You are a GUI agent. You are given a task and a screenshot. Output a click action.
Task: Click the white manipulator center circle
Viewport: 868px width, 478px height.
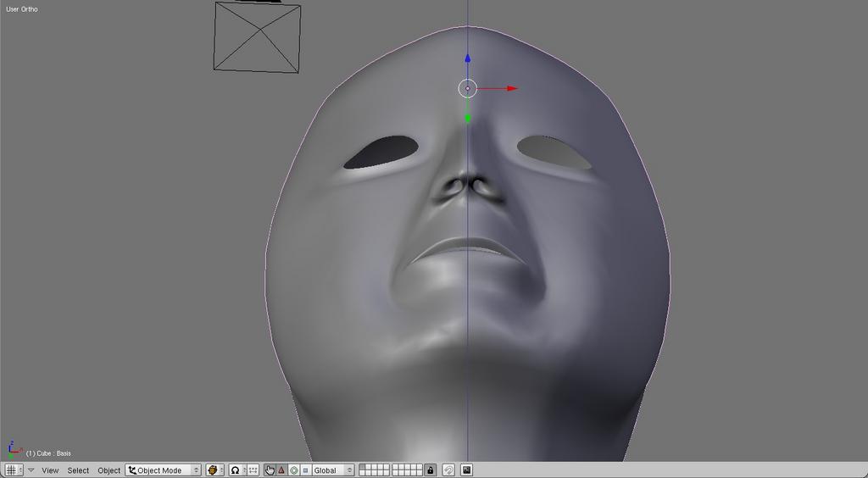point(468,88)
